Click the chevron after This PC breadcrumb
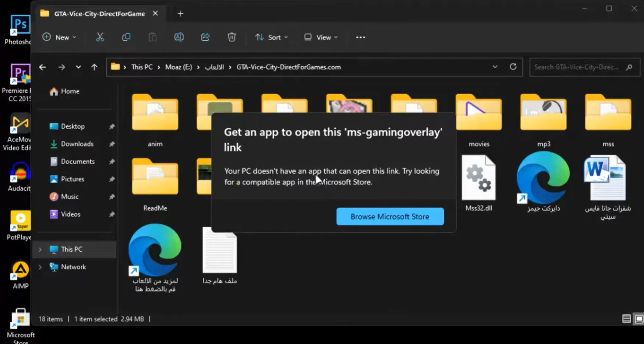Screen dimensions: 644x344 click(159, 67)
